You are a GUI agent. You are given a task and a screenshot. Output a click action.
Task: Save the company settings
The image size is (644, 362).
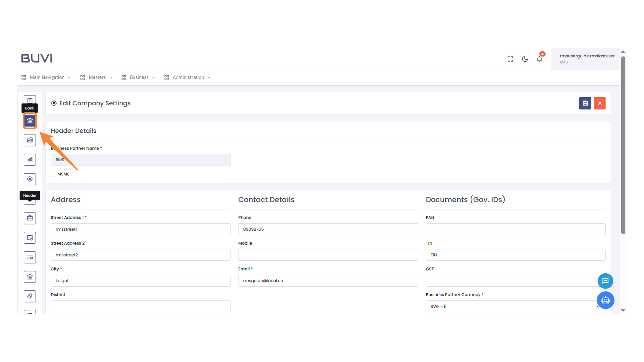click(585, 103)
